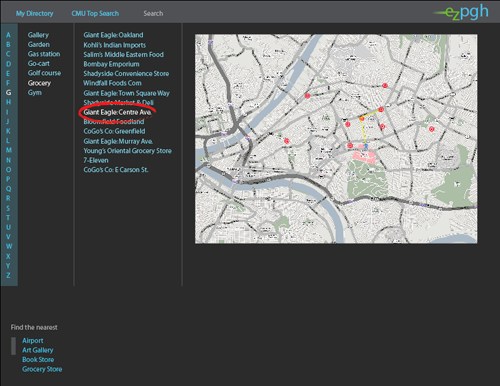Open Giant Eagle: Centre Ave. listing
The image size is (500, 386).
pyautogui.click(x=118, y=112)
